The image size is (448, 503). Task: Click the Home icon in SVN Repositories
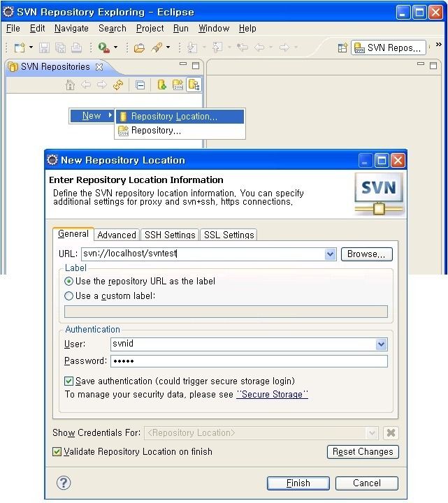(70, 85)
